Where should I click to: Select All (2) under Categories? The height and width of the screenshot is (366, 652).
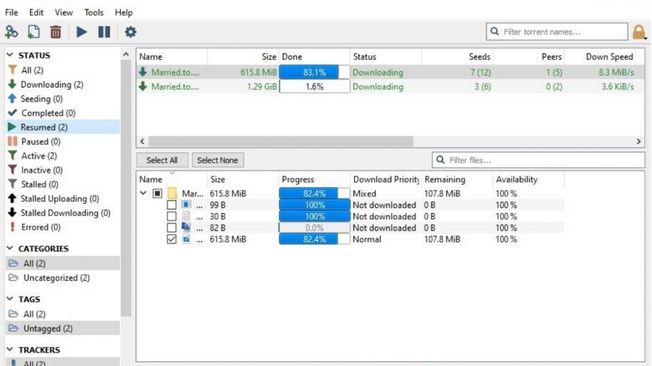(63, 263)
